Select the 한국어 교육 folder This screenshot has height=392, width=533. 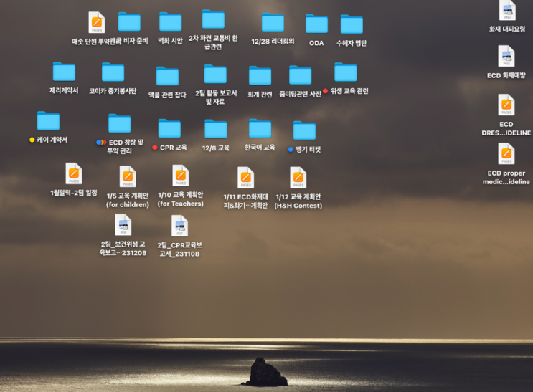tap(260, 128)
